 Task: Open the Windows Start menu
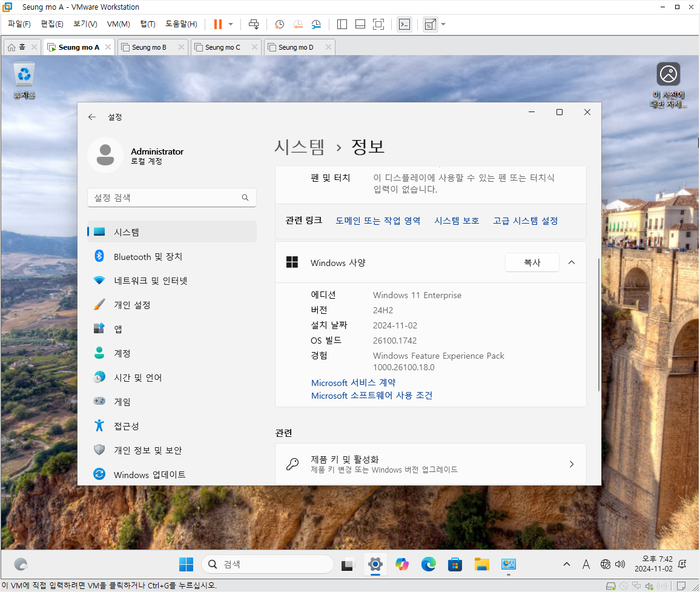click(186, 564)
